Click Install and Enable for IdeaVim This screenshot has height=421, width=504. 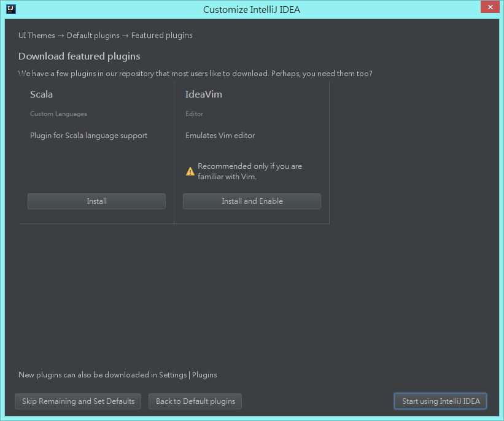pos(252,201)
